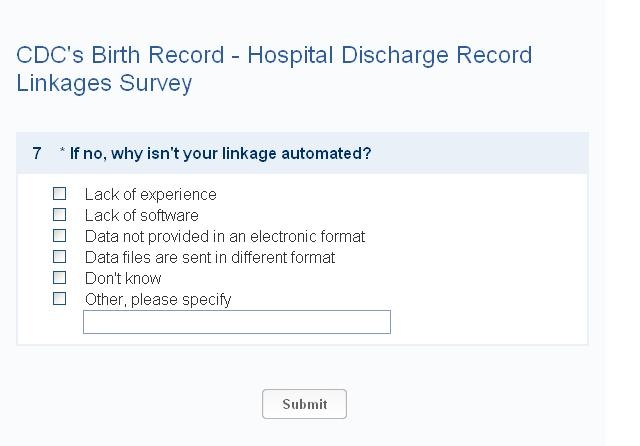Click the "Data files are sent in different format" label
640x446 pixels.
tap(210, 258)
